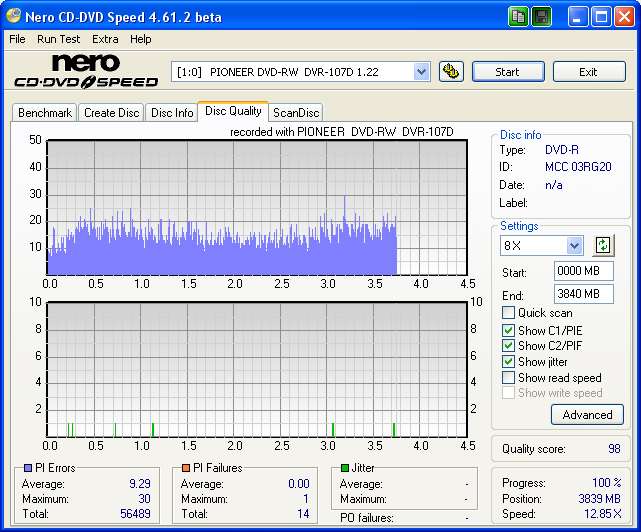Close the Nero CD-DVD Speed window

pyautogui.click(x=625, y=17)
